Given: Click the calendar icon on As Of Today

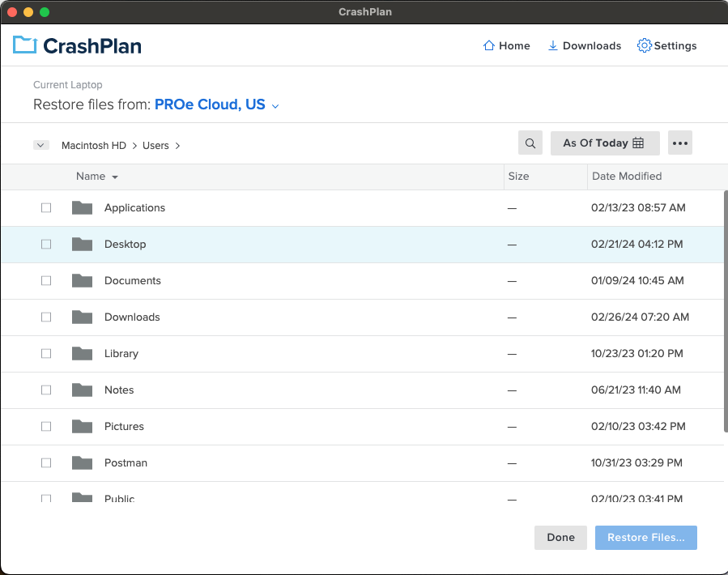Looking at the screenshot, I should tap(637, 142).
